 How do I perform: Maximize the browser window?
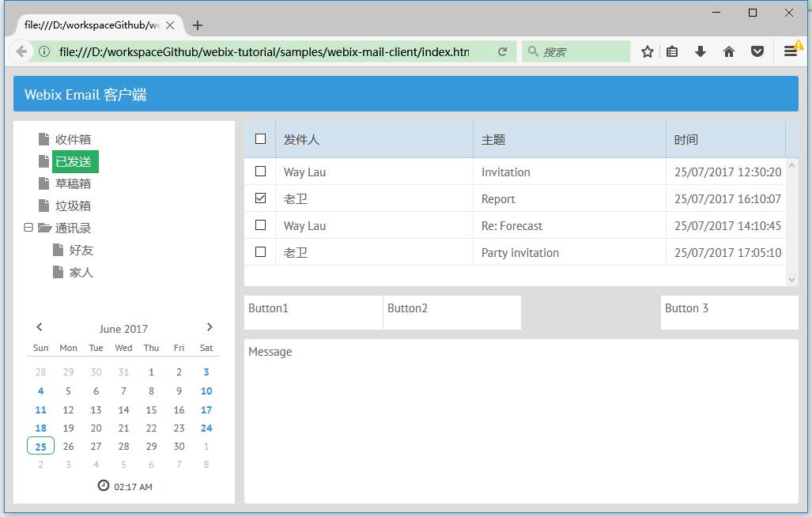pyautogui.click(x=753, y=13)
